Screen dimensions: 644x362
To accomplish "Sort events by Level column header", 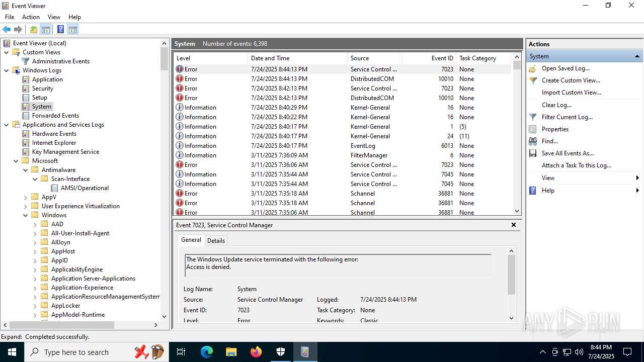I will 210,58.
